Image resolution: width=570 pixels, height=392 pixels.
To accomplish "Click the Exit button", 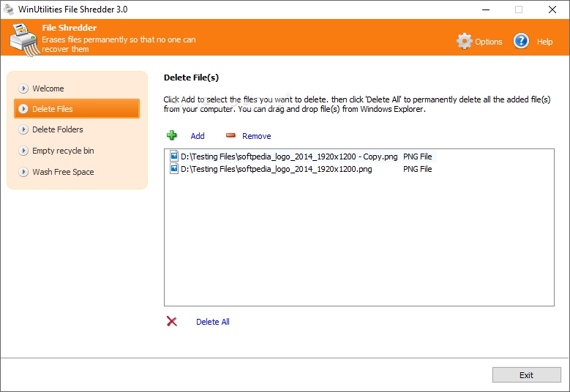I will (x=526, y=375).
